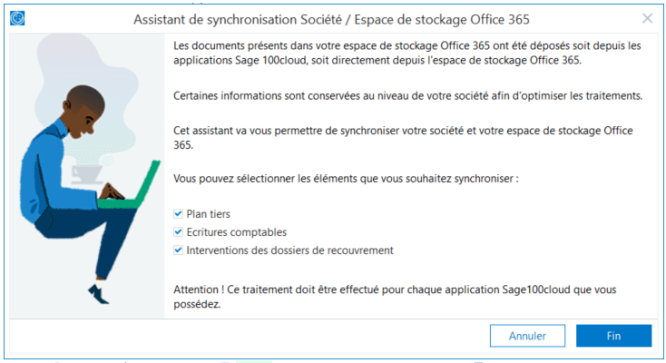Click the Sage application icon in title bar
Viewport: 666px width, 363px height.
coord(17,18)
